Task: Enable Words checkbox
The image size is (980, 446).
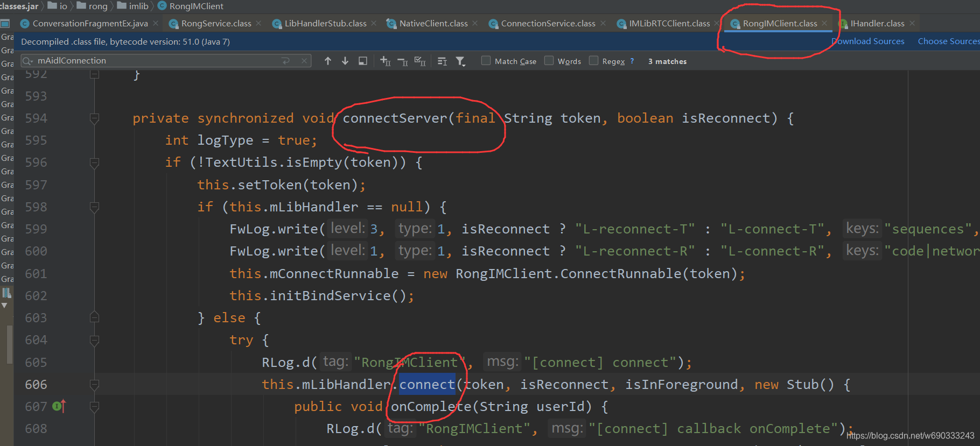Action: click(x=549, y=60)
